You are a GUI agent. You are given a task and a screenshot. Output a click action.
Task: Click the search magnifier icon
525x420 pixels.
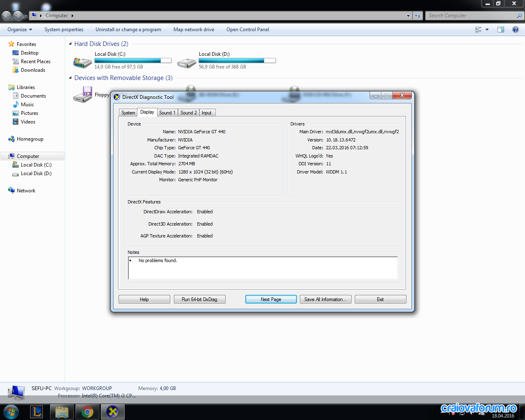[519, 16]
